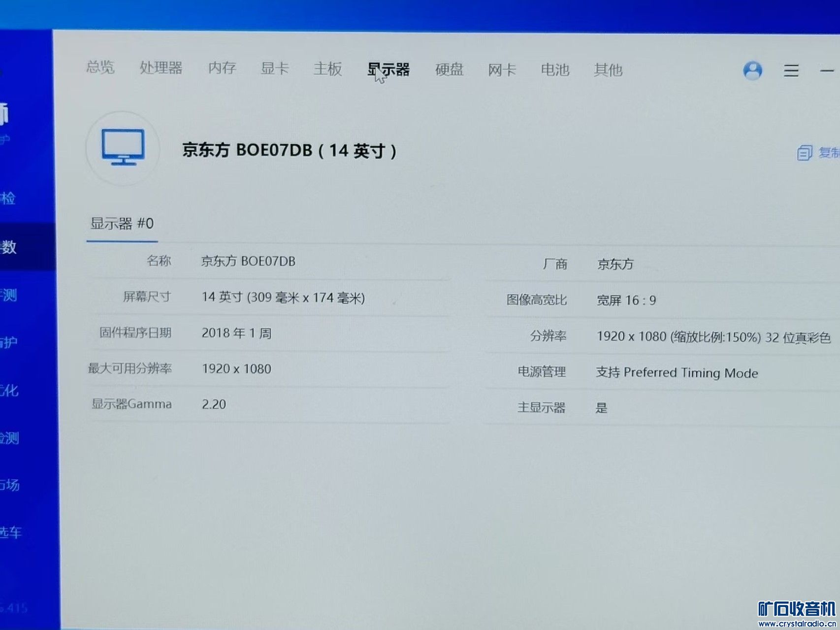The height and width of the screenshot is (630, 840).
Task: Select the 显示器 tab in the top bar
Action: coord(388,69)
